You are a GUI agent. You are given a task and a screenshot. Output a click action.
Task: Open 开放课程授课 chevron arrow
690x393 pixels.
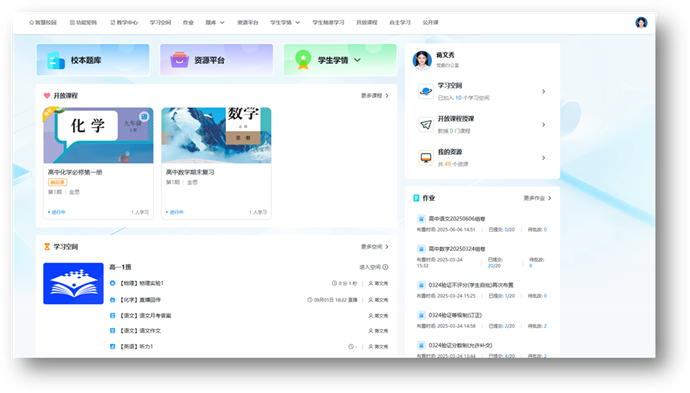(x=543, y=125)
